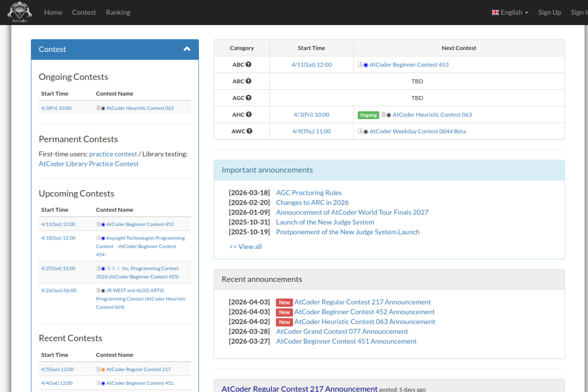
Task: Open the practice contest link
Action: point(113,154)
